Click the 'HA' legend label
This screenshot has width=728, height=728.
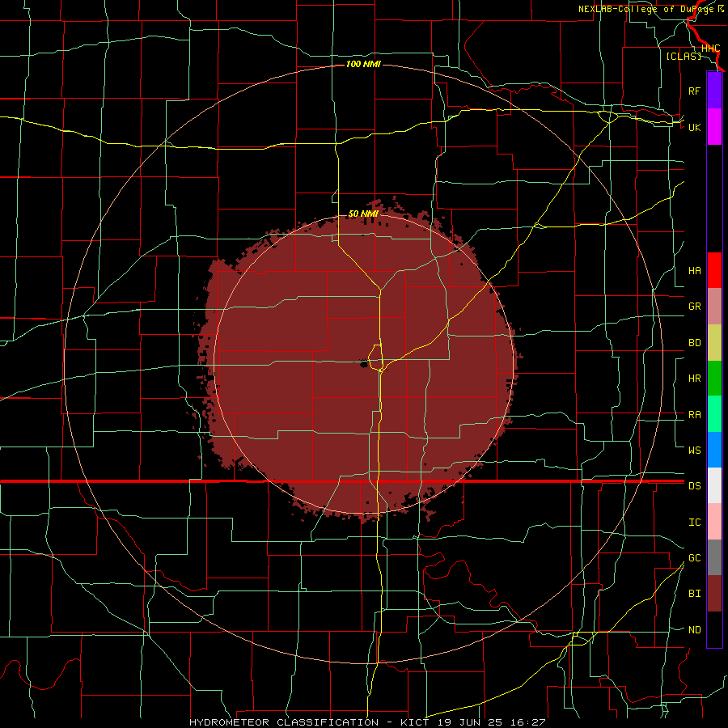tap(694, 271)
